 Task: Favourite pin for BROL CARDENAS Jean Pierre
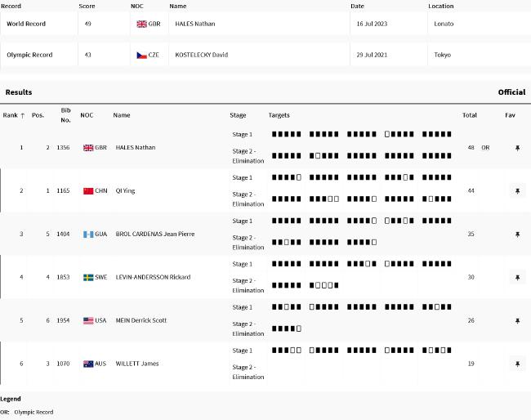(516, 235)
